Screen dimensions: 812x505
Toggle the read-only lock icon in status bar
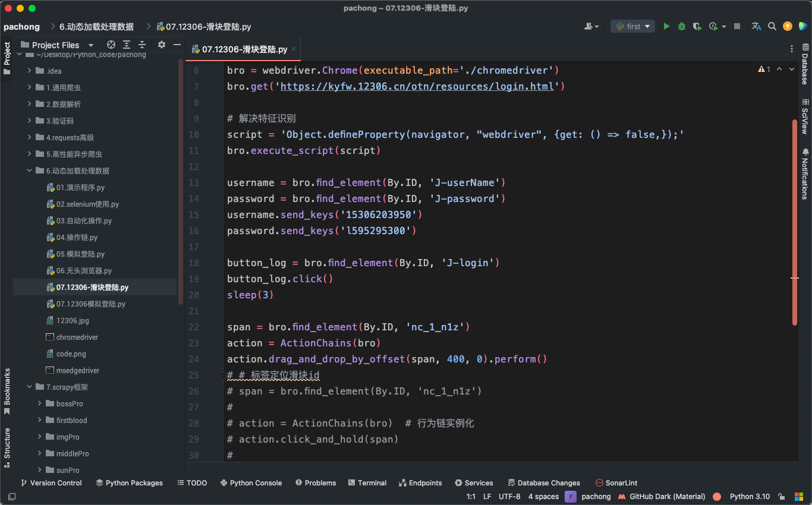click(781, 497)
